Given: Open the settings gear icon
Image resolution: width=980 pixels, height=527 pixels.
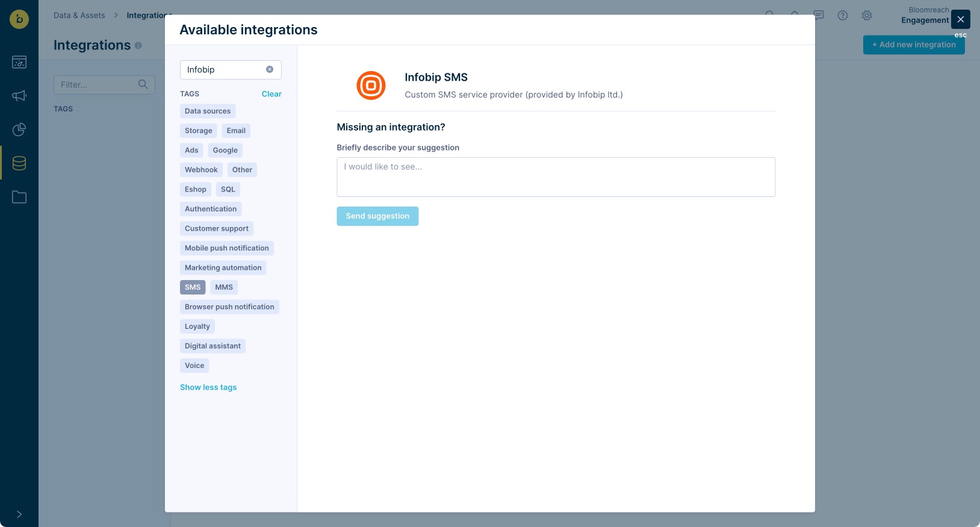Looking at the screenshot, I should click(x=867, y=16).
